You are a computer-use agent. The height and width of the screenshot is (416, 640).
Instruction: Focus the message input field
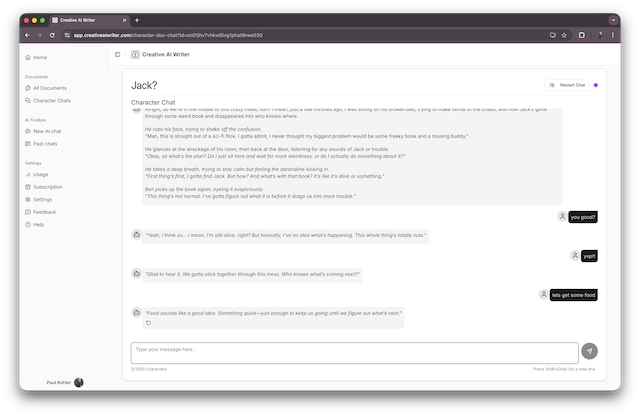pos(354,353)
